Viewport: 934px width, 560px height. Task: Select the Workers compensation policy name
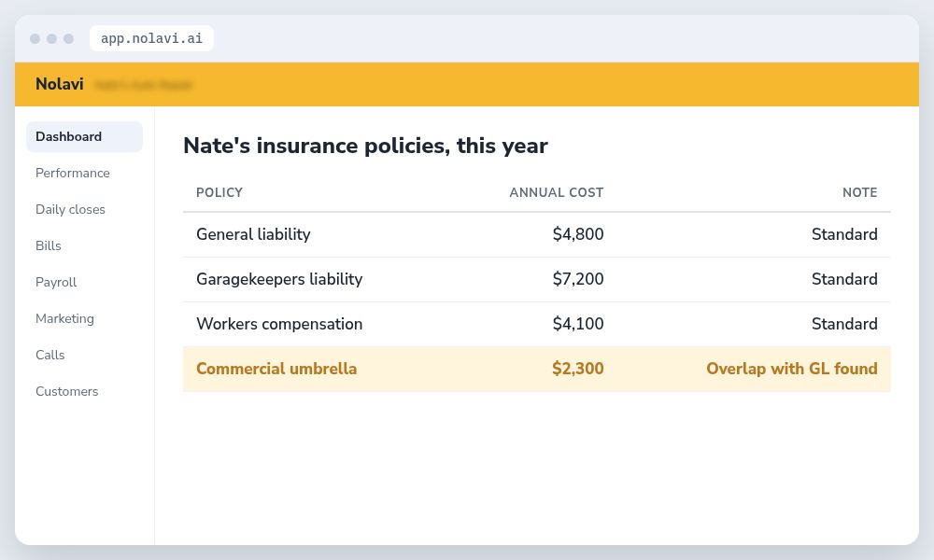(x=279, y=324)
